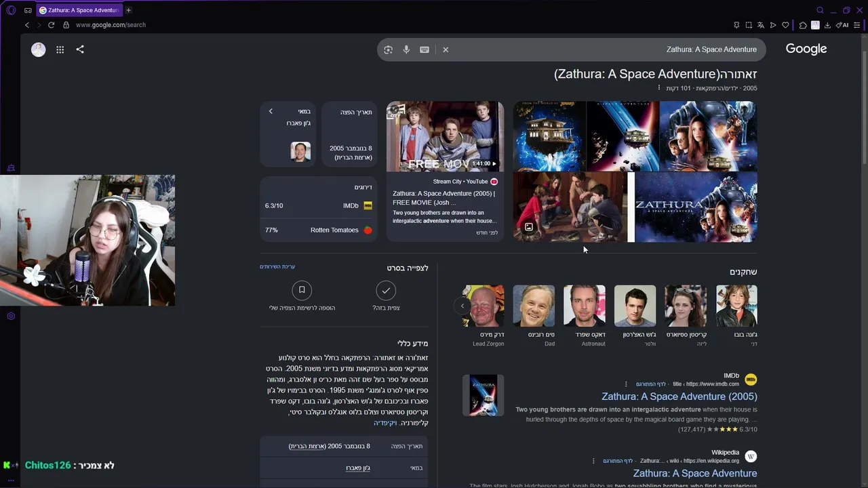Select cast member קריסטן סטיוארט
This screenshot has height=488, width=868.
[686, 316]
